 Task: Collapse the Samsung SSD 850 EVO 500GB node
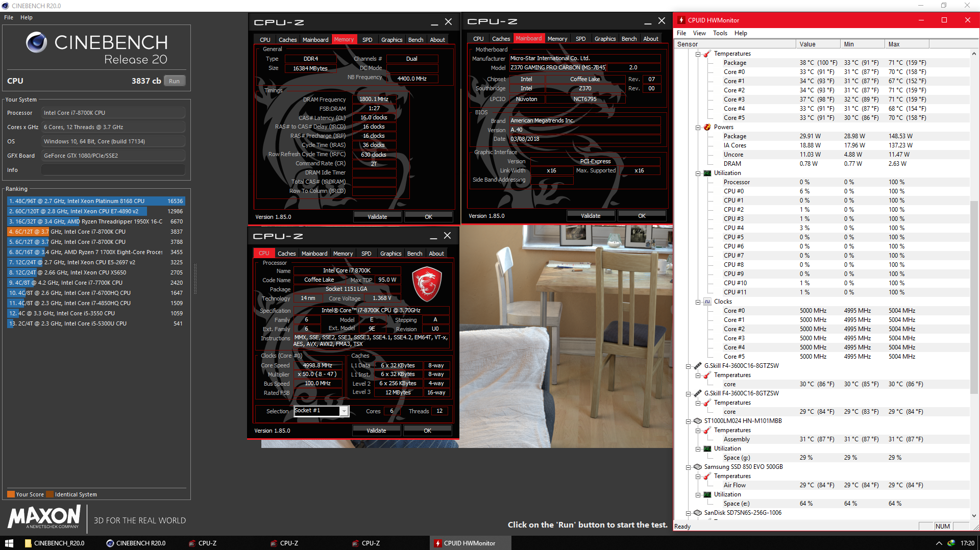(x=688, y=467)
